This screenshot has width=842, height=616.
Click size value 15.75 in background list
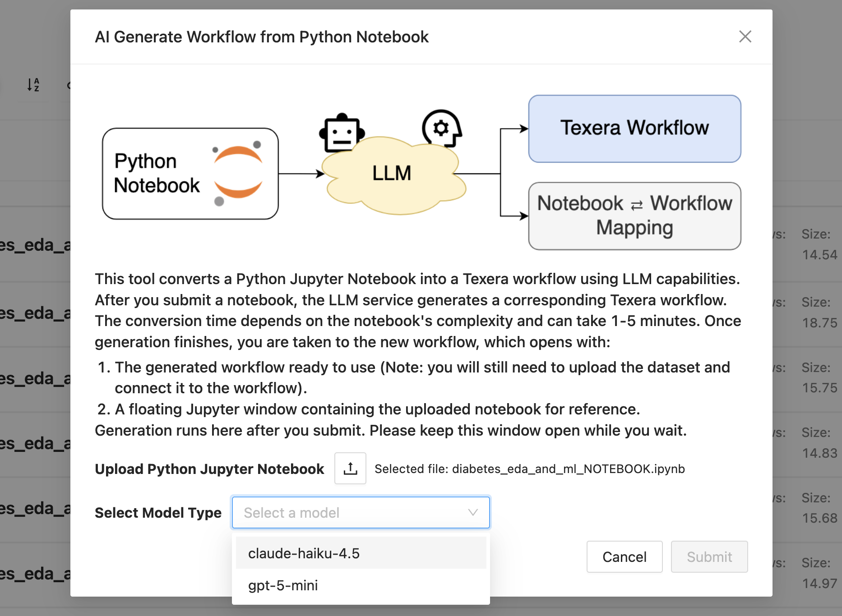pos(819,388)
